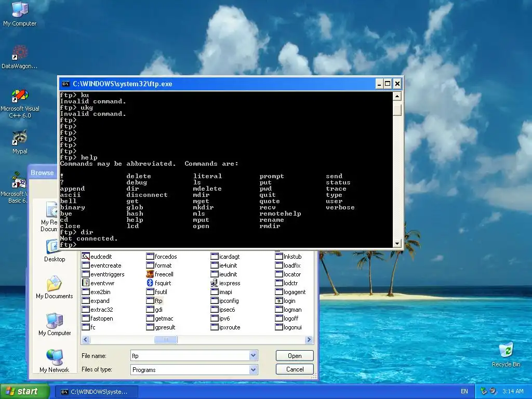Click the File name input field
This screenshot has width=532, height=399.
coord(190,355)
